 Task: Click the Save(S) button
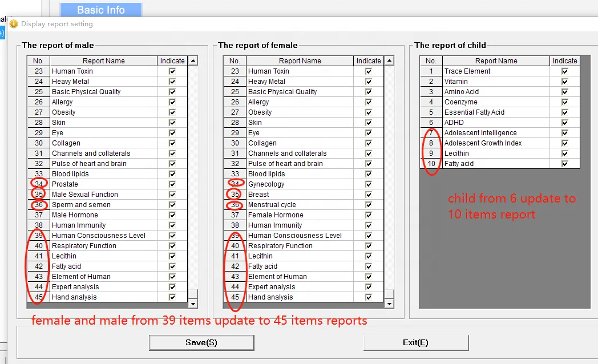click(x=201, y=342)
